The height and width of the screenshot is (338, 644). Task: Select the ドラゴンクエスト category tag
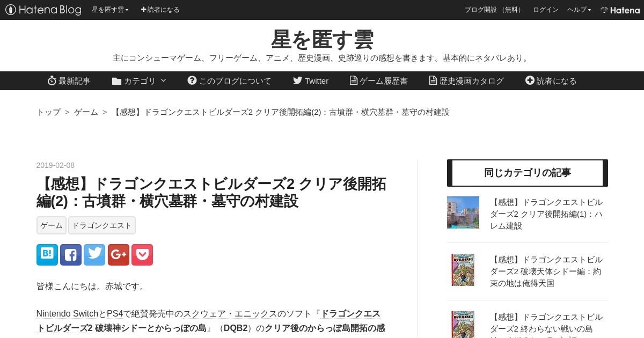tap(102, 225)
